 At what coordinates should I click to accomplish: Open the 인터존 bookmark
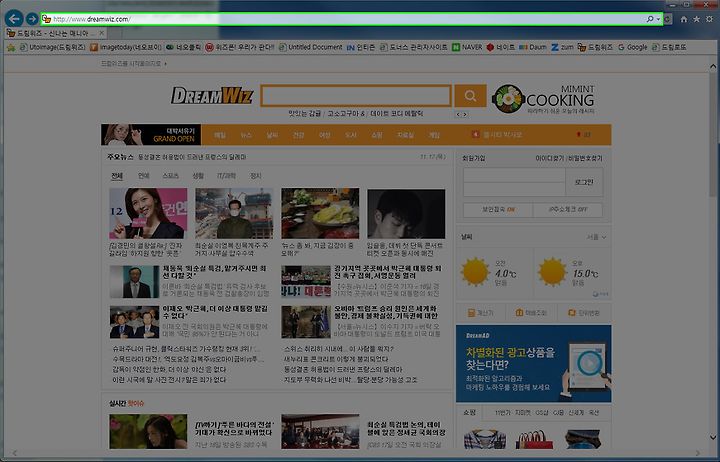click(x=360, y=47)
